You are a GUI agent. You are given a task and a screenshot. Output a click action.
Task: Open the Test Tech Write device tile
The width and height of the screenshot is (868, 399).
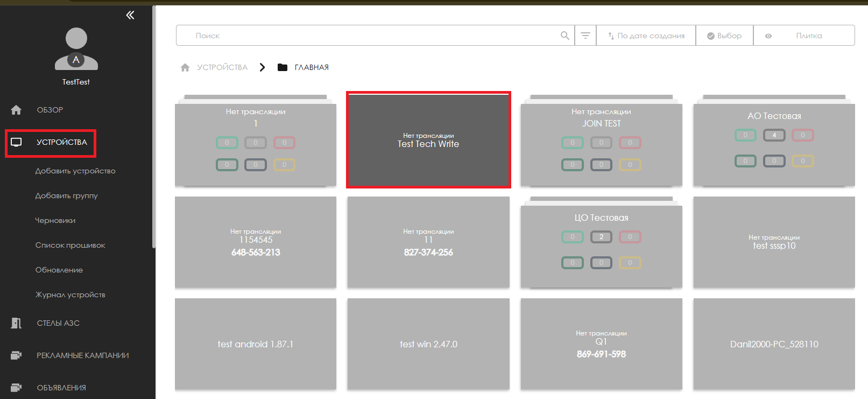(428, 140)
